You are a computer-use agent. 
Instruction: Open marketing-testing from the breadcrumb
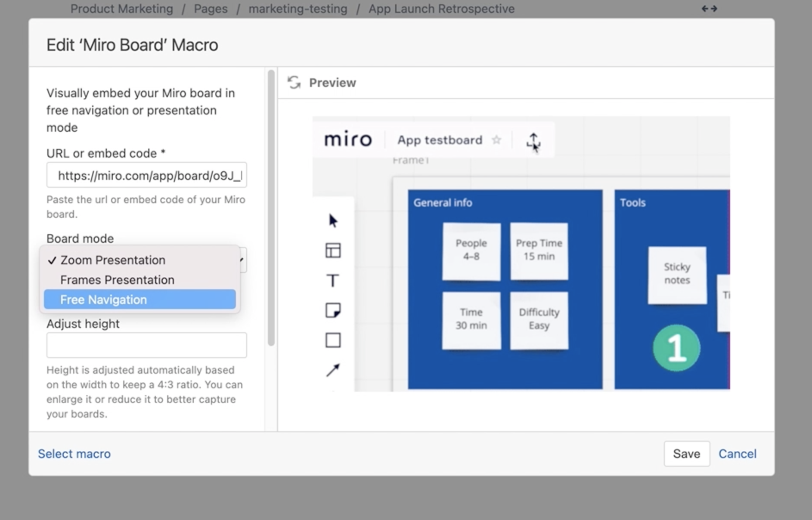pyautogui.click(x=298, y=8)
